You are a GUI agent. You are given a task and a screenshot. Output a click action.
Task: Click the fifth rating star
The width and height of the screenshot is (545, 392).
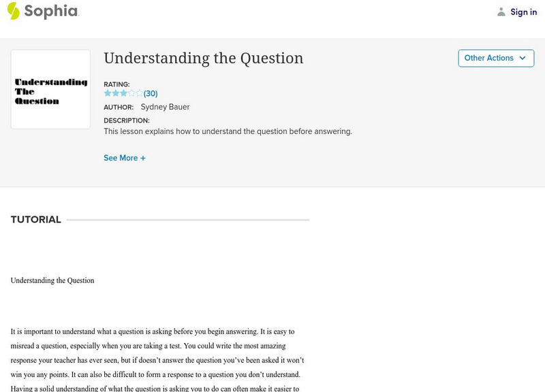[139, 93]
